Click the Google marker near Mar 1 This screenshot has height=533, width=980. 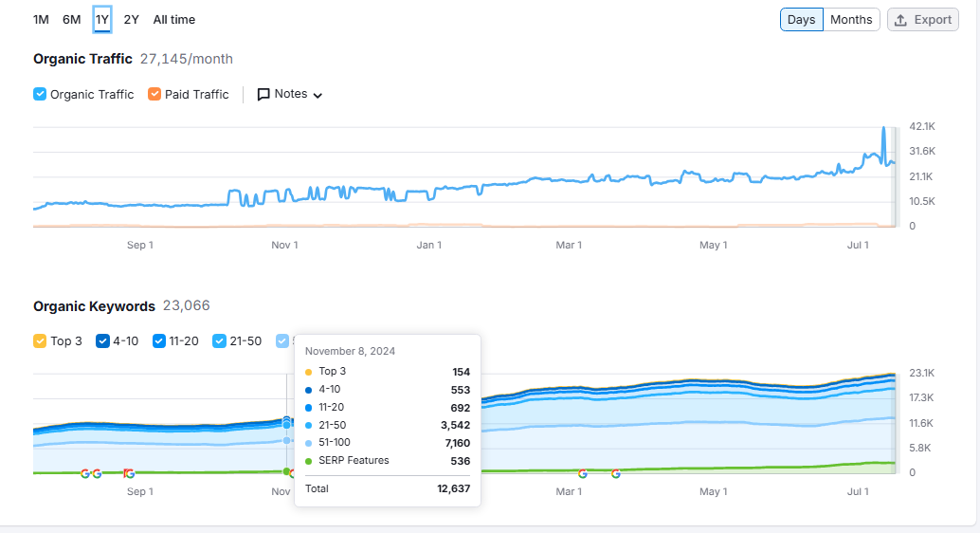[583, 473]
